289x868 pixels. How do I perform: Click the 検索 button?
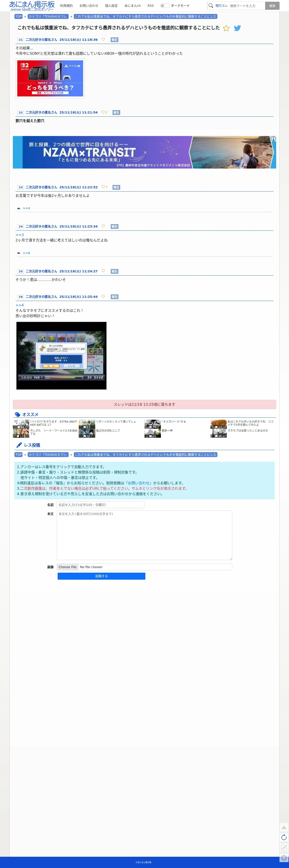272,6
